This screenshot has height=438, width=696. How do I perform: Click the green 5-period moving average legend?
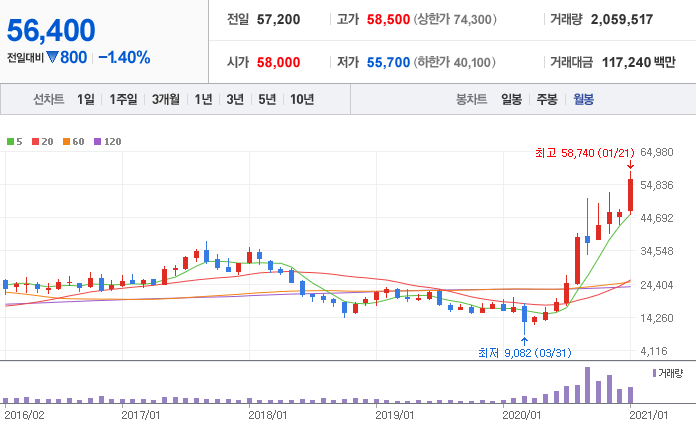tap(14, 142)
